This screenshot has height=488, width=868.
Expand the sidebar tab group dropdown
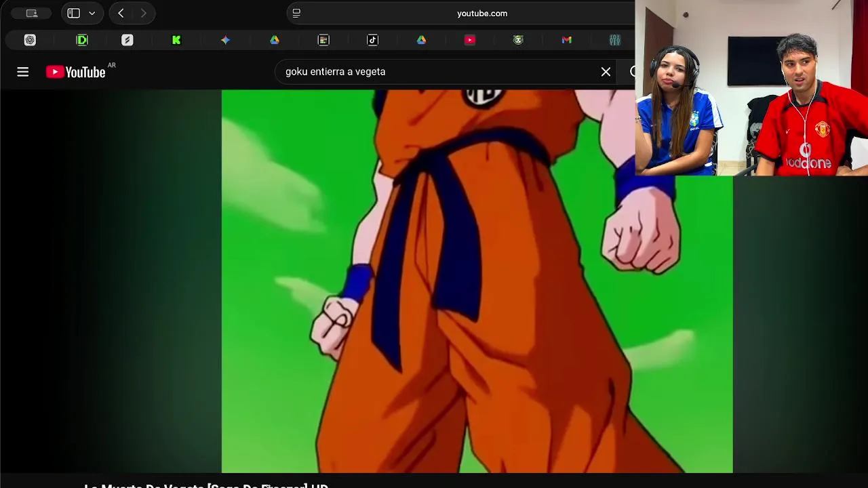[x=92, y=13]
